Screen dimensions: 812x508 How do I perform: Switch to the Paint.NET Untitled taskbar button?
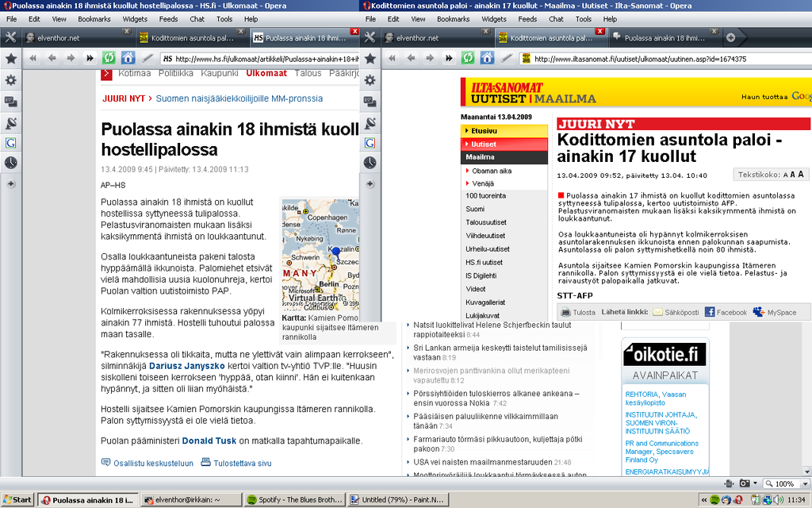coord(398,500)
